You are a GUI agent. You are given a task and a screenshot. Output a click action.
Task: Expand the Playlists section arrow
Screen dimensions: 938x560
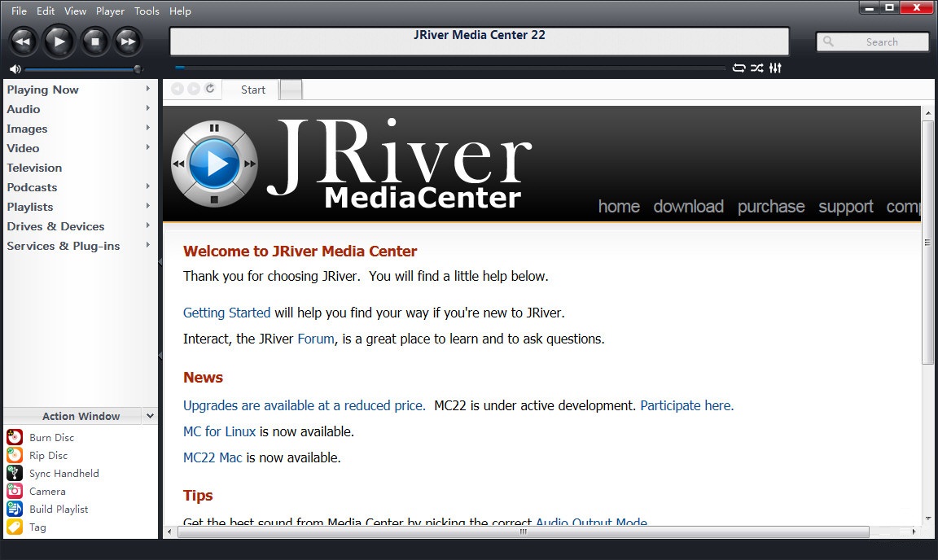(147, 206)
